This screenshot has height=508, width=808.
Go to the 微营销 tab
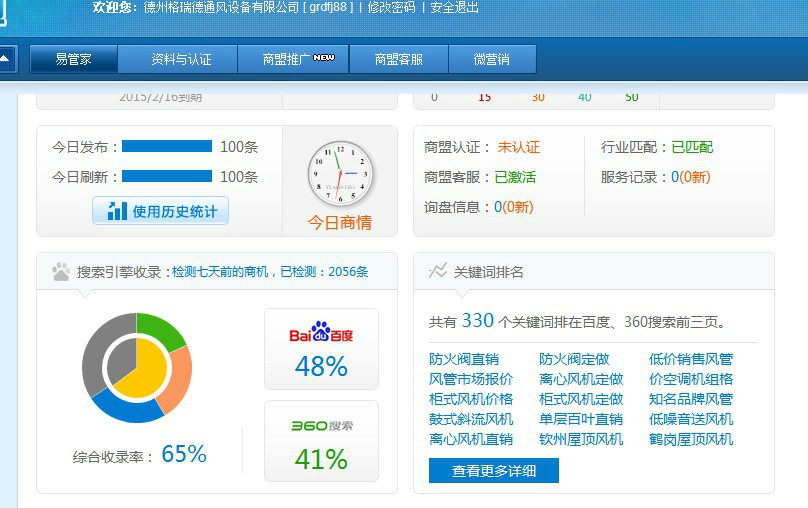tap(491, 60)
